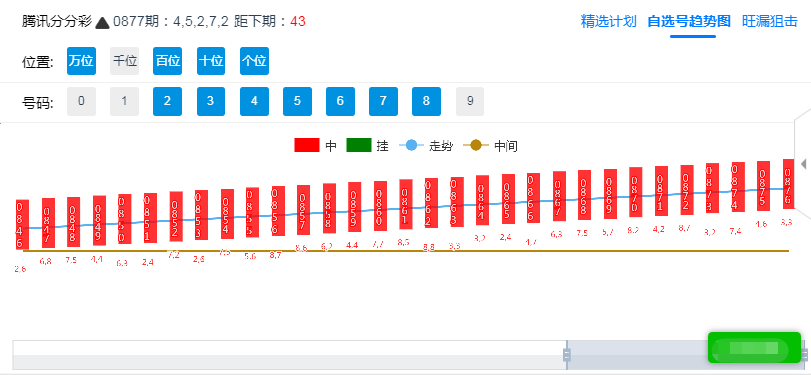Toggle the blue 走势 legend marker
This screenshot has height=375, width=811.
click(411, 146)
